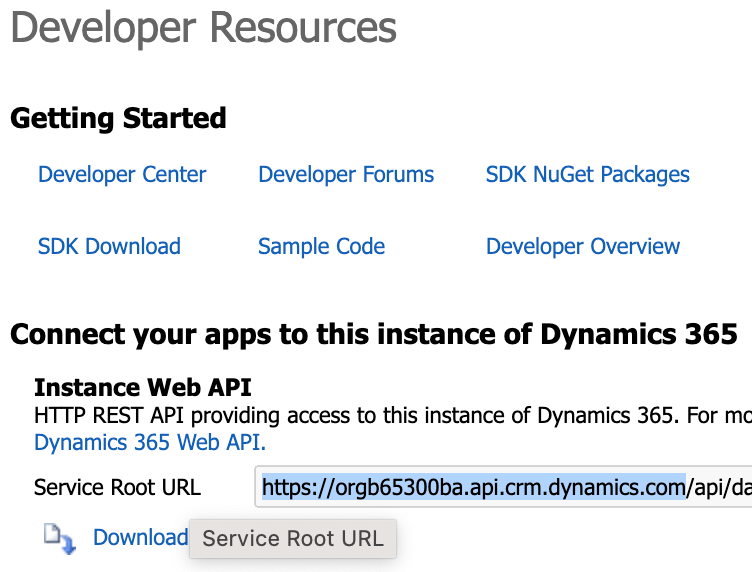Image resolution: width=752 pixels, height=572 pixels.
Task: Click the Connect your apps heading
Action: pyautogui.click(x=374, y=334)
